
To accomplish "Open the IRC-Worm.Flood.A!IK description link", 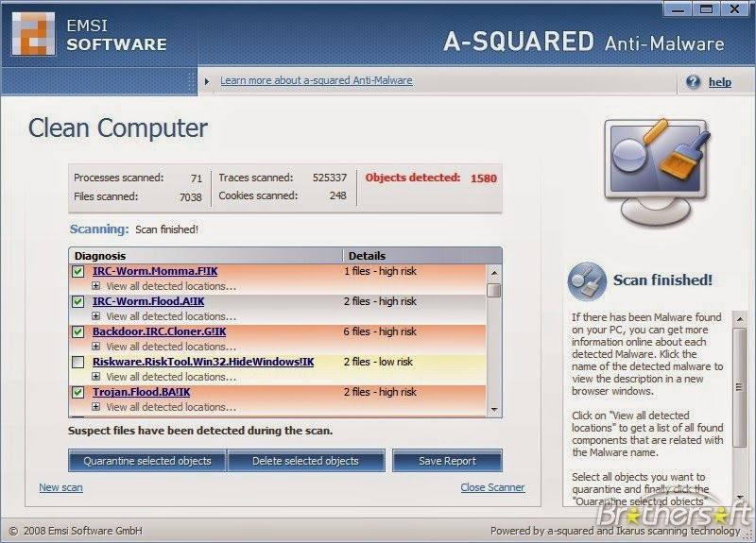I will point(148,301).
